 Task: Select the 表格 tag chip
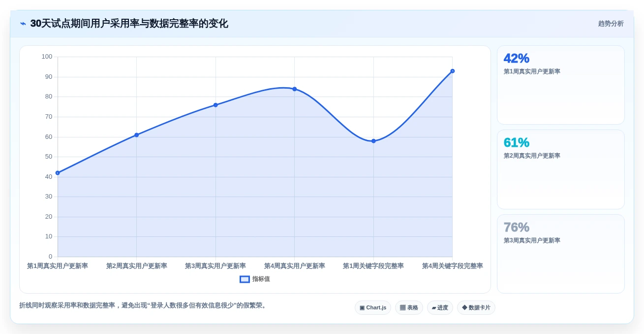pos(409,308)
